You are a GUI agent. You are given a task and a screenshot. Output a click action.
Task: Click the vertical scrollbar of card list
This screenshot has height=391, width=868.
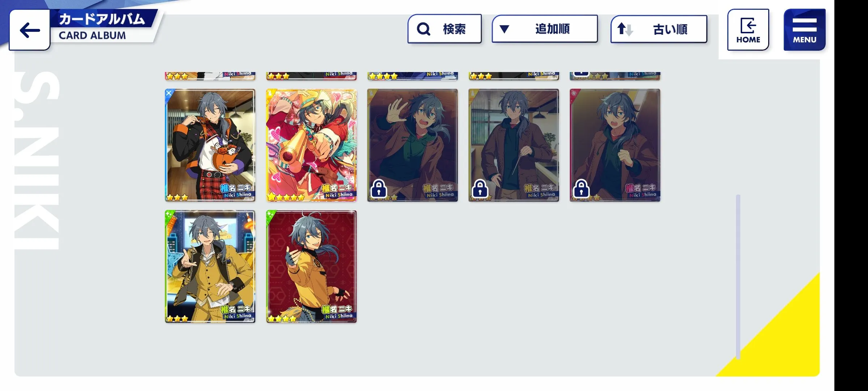[738, 277]
